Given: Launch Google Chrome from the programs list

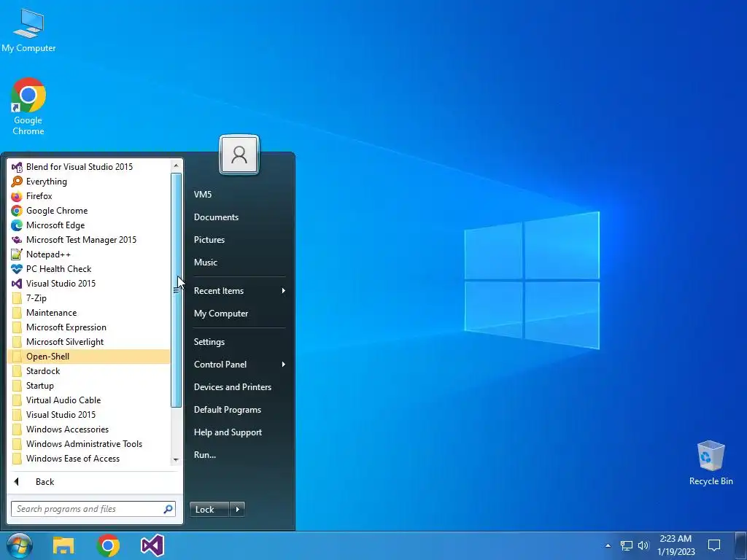Looking at the screenshot, I should [88, 211].
